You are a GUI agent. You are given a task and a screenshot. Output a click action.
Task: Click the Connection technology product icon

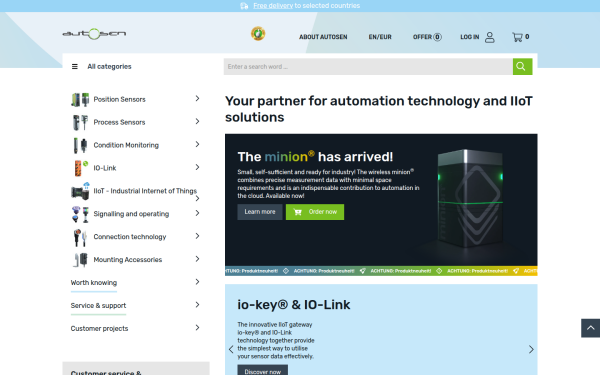[x=80, y=237]
